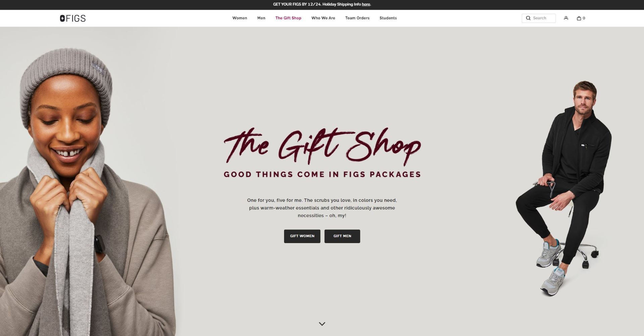Click the FIGS logo
This screenshot has height=336, width=644.
73,18
